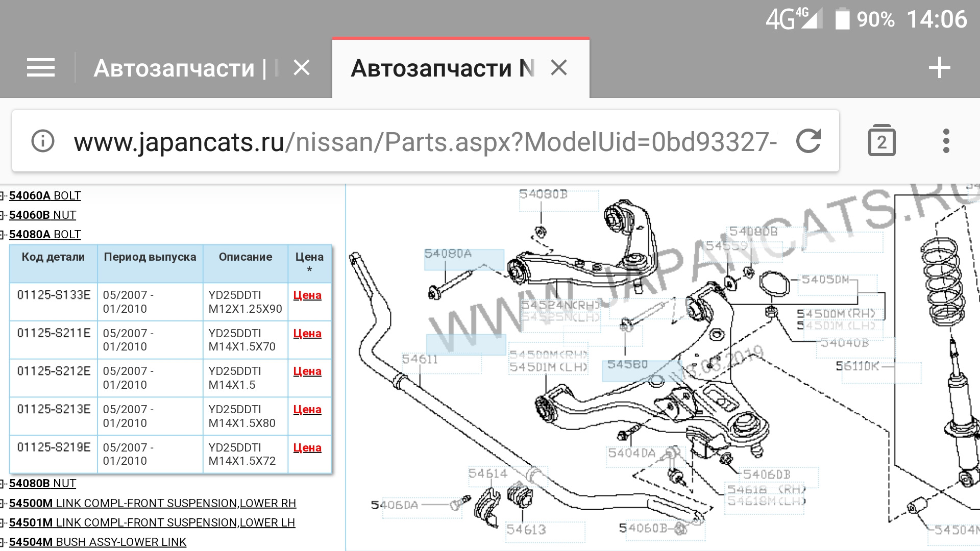
Task: Expand tree node beside 54500M LINK
Action: (2, 504)
